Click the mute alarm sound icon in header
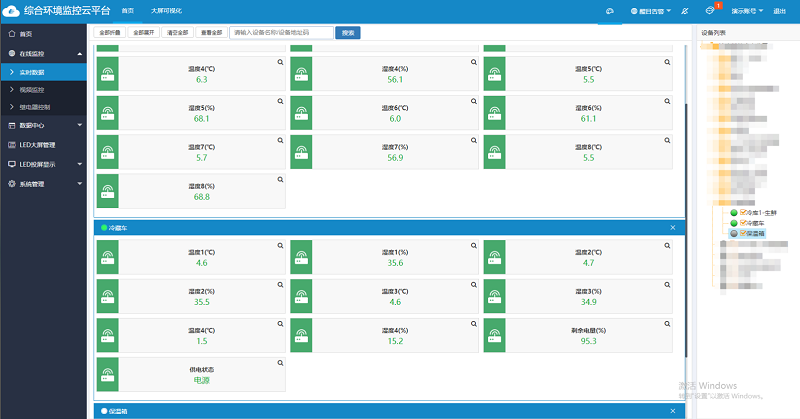800x419 pixels. click(x=684, y=10)
